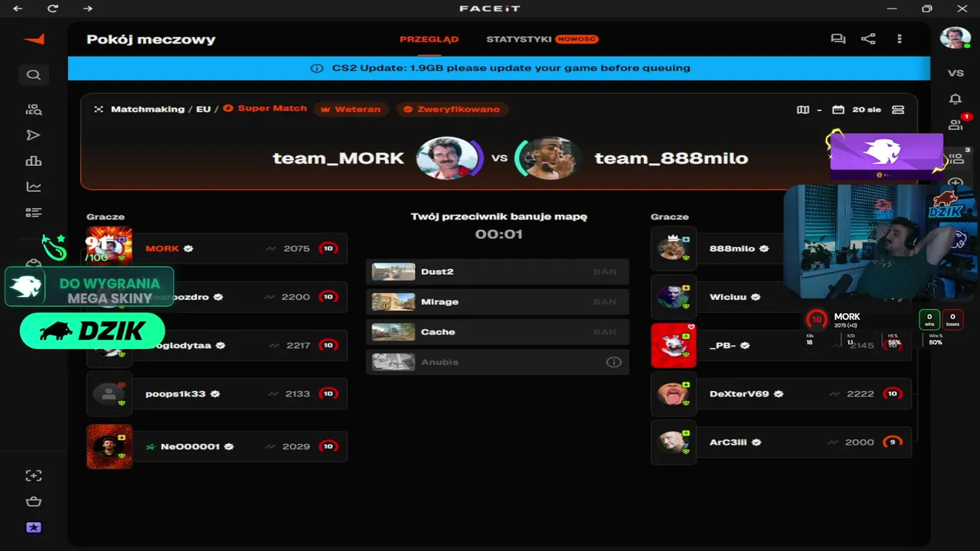Click the info icon on the Anubis row
Screen dimensions: 980x551
pyautogui.click(x=614, y=362)
